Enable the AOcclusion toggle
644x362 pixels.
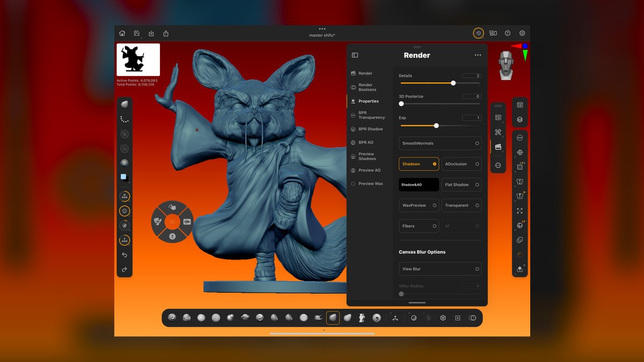tap(462, 164)
